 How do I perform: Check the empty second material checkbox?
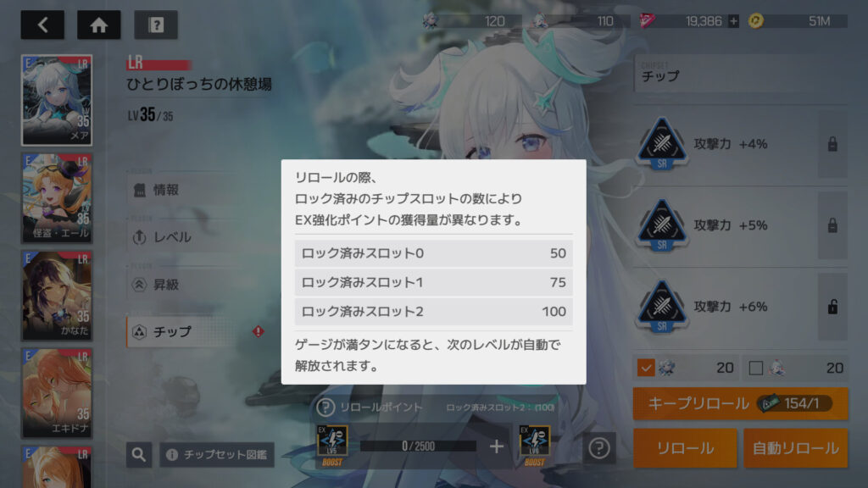click(x=755, y=368)
